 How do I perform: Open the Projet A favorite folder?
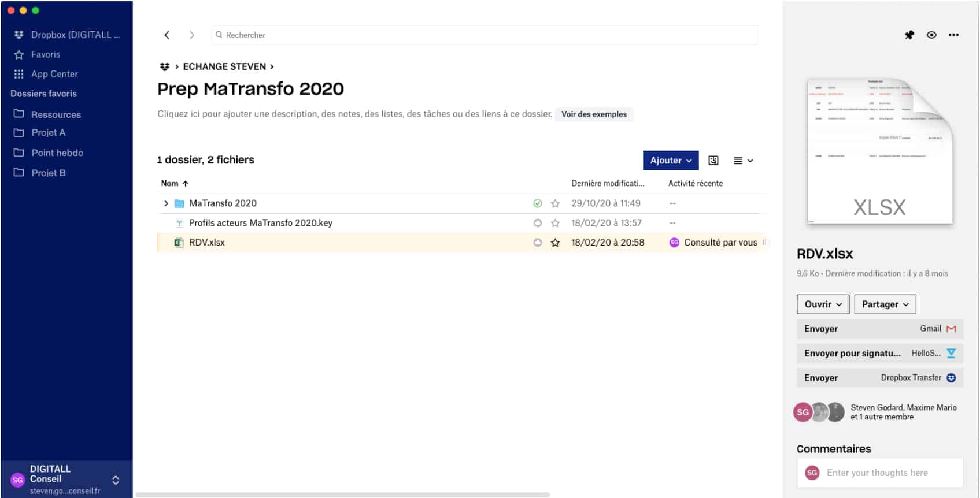39,132
